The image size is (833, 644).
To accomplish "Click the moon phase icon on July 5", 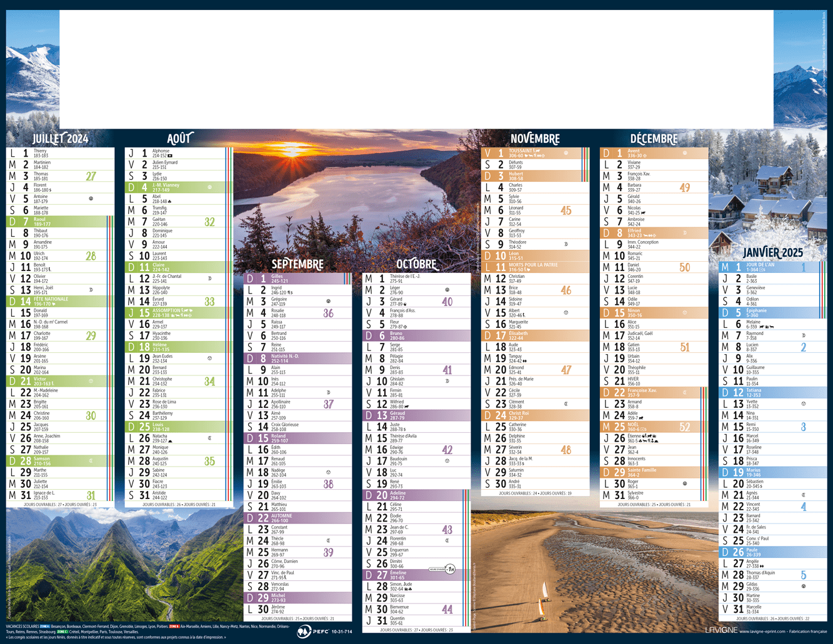I will (x=91, y=199).
